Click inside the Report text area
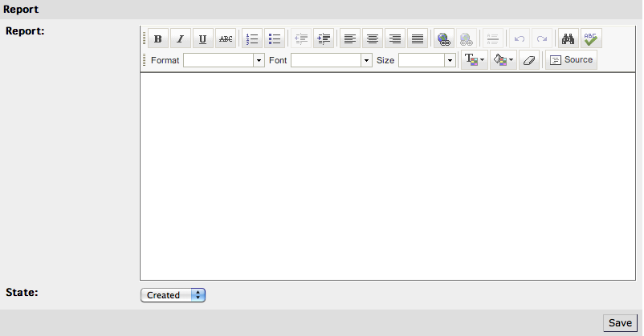 coord(388,176)
